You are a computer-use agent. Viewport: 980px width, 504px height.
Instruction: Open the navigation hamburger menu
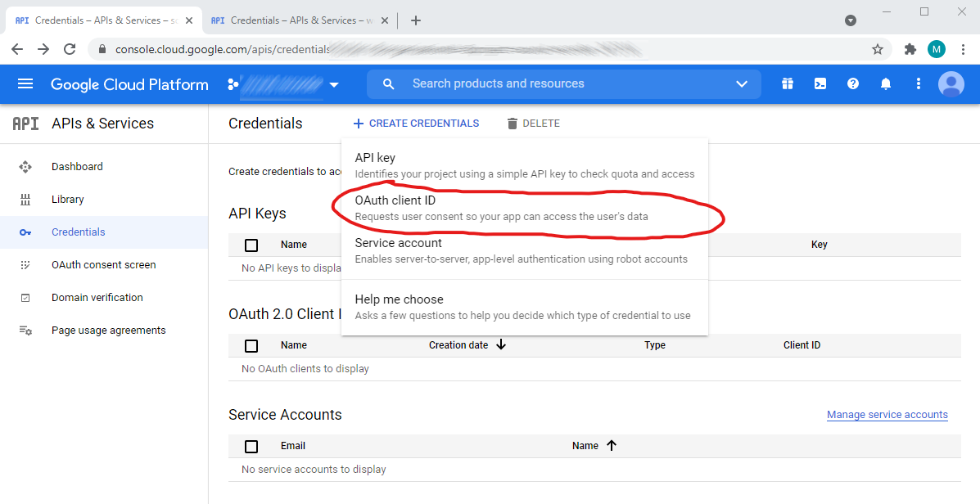[x=25, y=83]
